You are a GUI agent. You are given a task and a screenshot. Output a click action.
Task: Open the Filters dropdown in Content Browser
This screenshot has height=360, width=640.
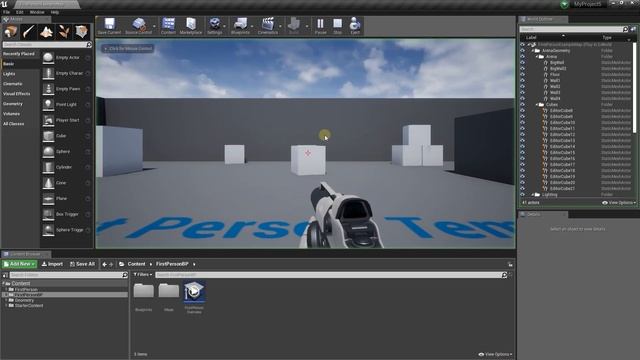click(143, 275)
